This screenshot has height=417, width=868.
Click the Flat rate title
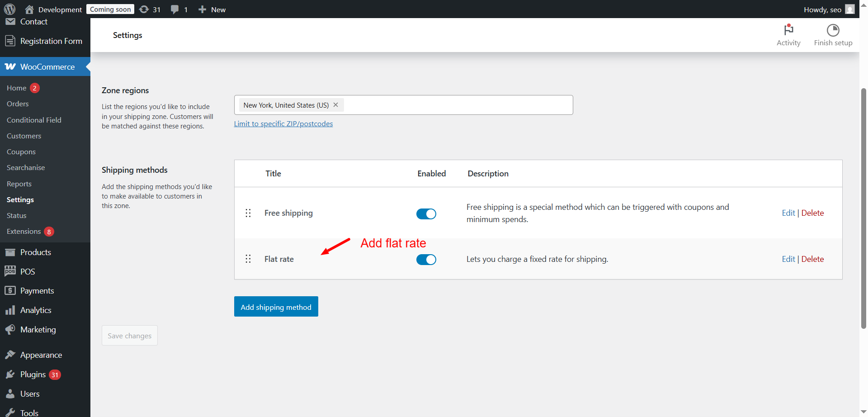[279, 259]
